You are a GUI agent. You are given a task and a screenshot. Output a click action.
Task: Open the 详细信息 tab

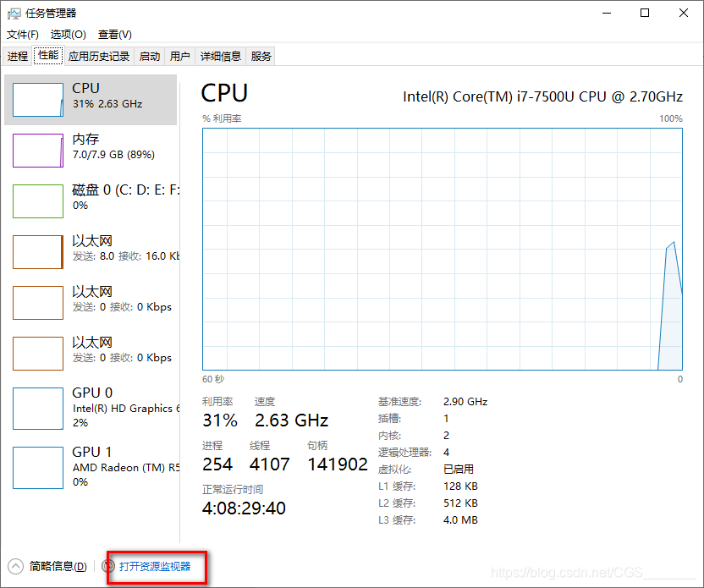[221, 56]
